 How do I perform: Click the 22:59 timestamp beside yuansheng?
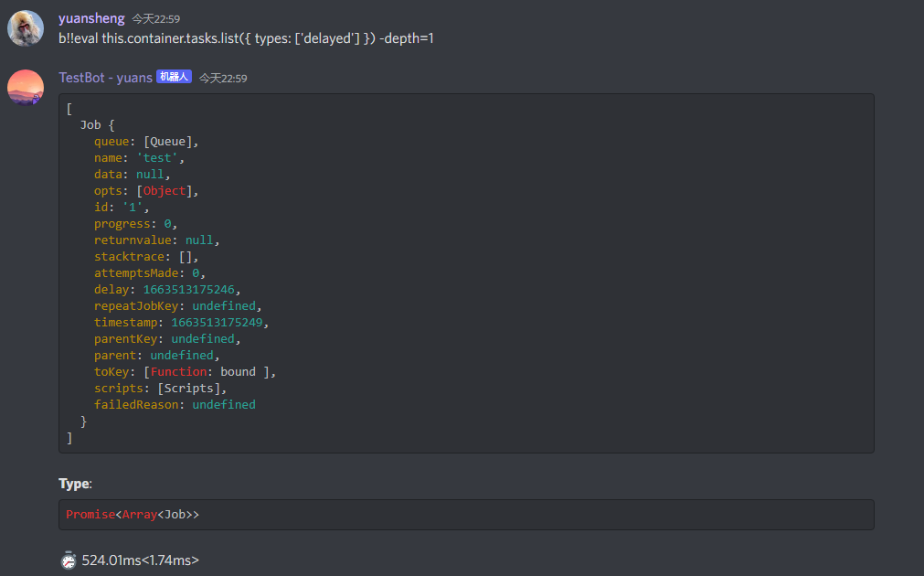point(157,18)
